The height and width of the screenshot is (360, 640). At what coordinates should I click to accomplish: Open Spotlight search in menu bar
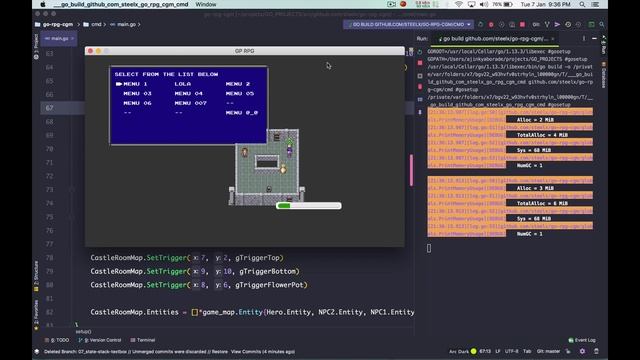tap(582, 4)
